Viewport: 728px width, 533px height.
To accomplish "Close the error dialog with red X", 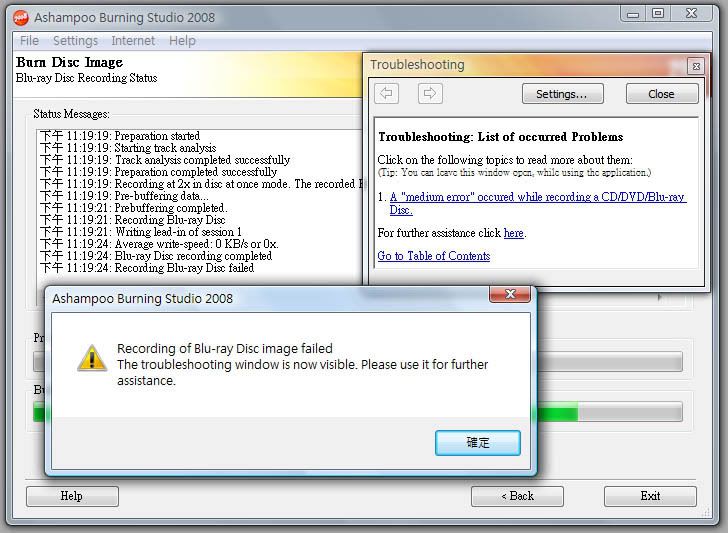I will pos(510,294).
